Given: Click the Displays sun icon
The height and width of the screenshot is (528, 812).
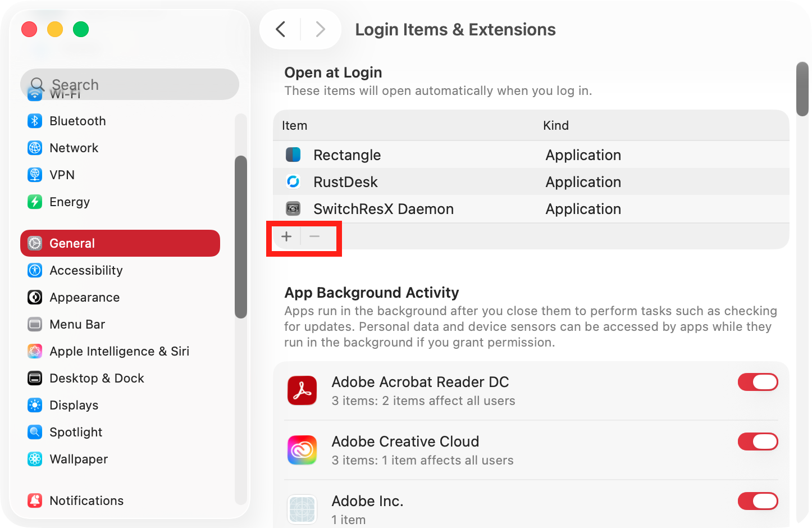Looking at the screenshot, I should point(35,405).
